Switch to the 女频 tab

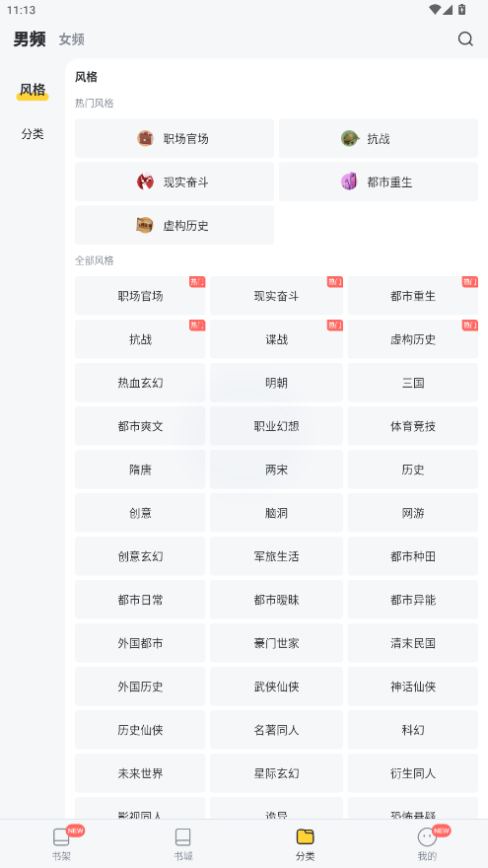(72, 39)
